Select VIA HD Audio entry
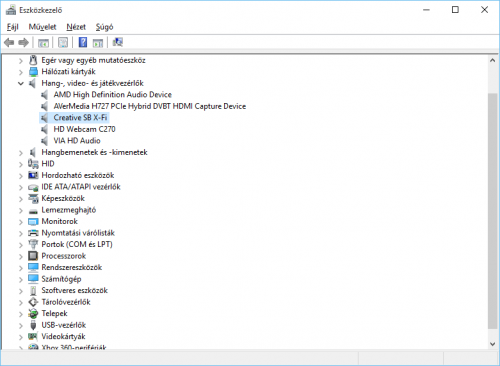500x366 pixels. coord(77,141)
